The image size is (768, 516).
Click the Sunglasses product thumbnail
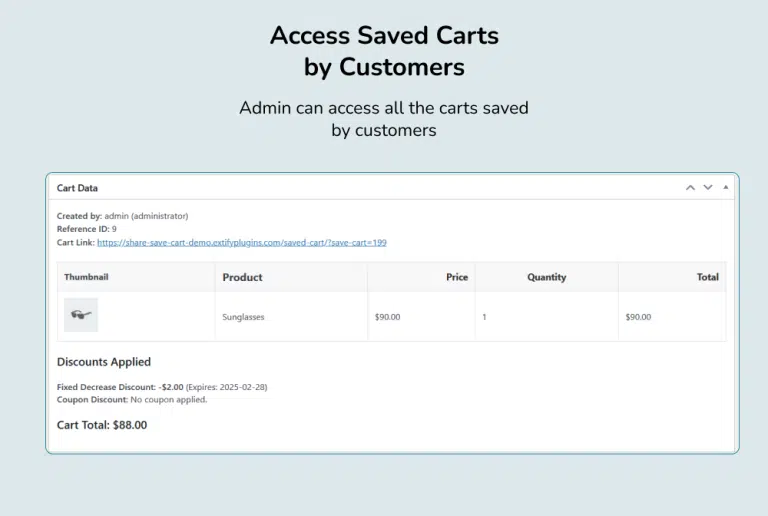click(81, 315)
